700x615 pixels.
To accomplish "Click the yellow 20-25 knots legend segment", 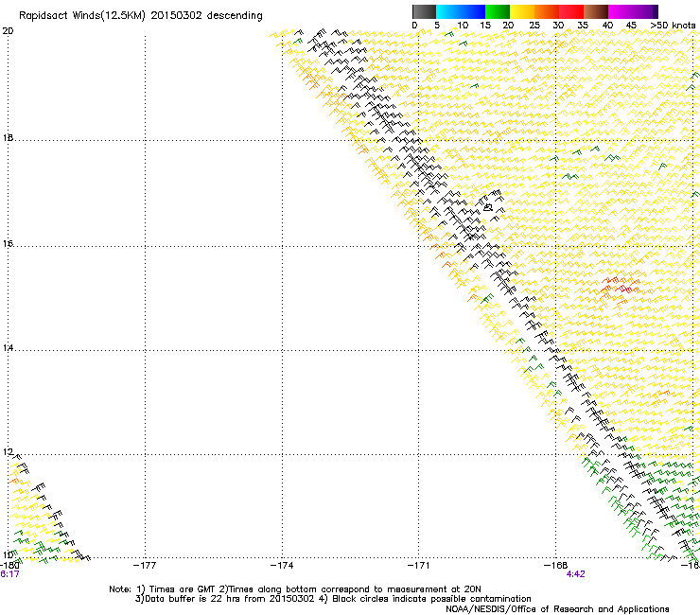I will (x=522, y=11).
